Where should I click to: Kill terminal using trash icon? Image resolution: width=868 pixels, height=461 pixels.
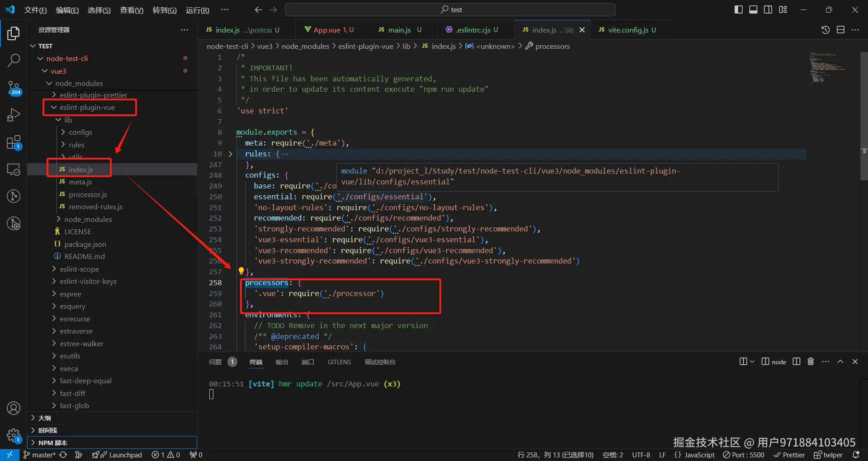point(811,362)
